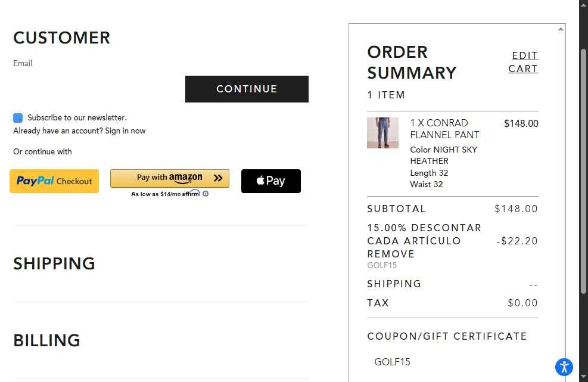Expand the Billing section heading
588x382 pixels.
coord(46,340)
